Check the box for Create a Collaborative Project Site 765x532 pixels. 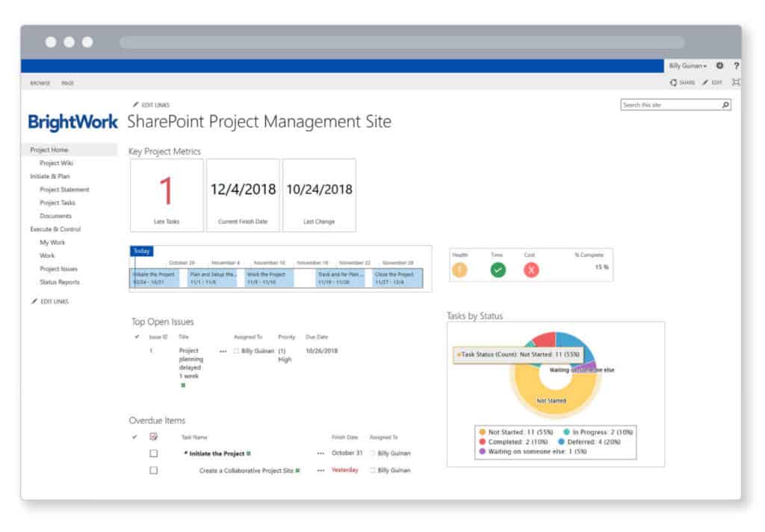pyautogui.click(x=154, y=471)
